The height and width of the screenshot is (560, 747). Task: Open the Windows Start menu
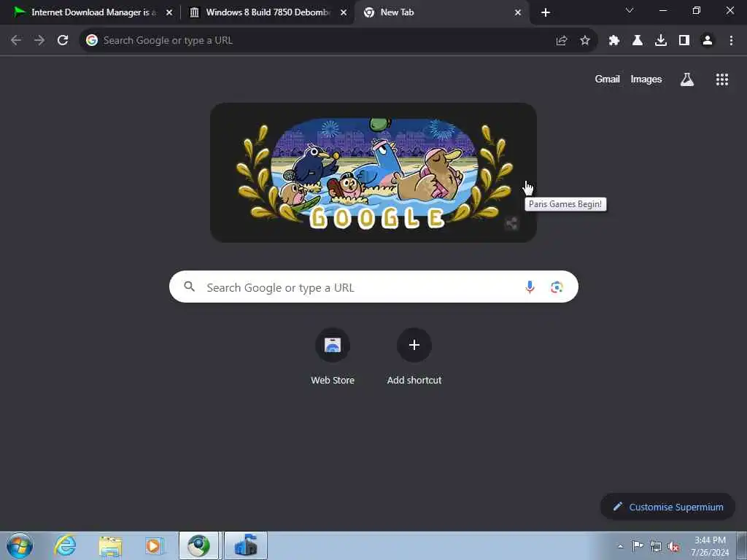click(20, 545)
